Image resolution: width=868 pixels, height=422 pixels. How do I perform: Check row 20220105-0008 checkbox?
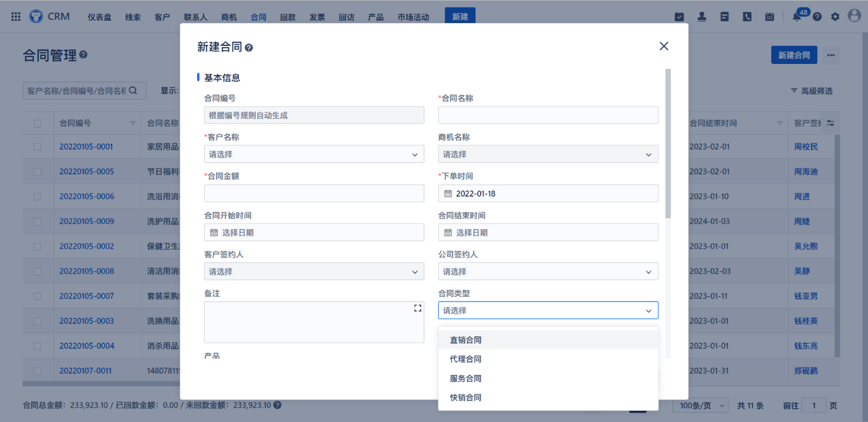tap(37, 271)
